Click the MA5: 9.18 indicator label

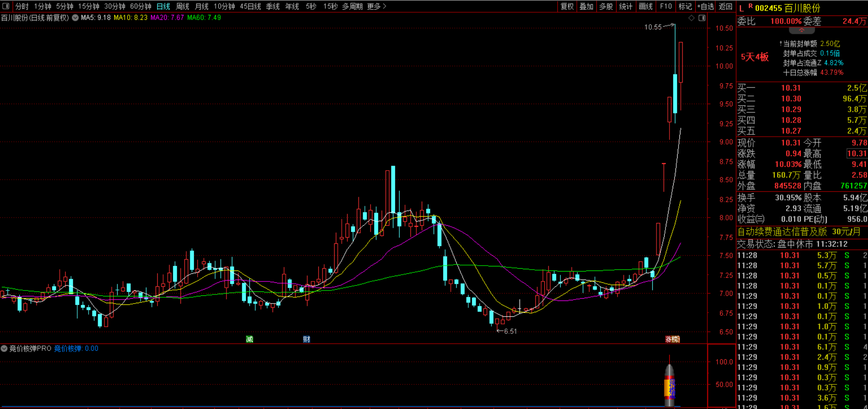click(96, 18)
